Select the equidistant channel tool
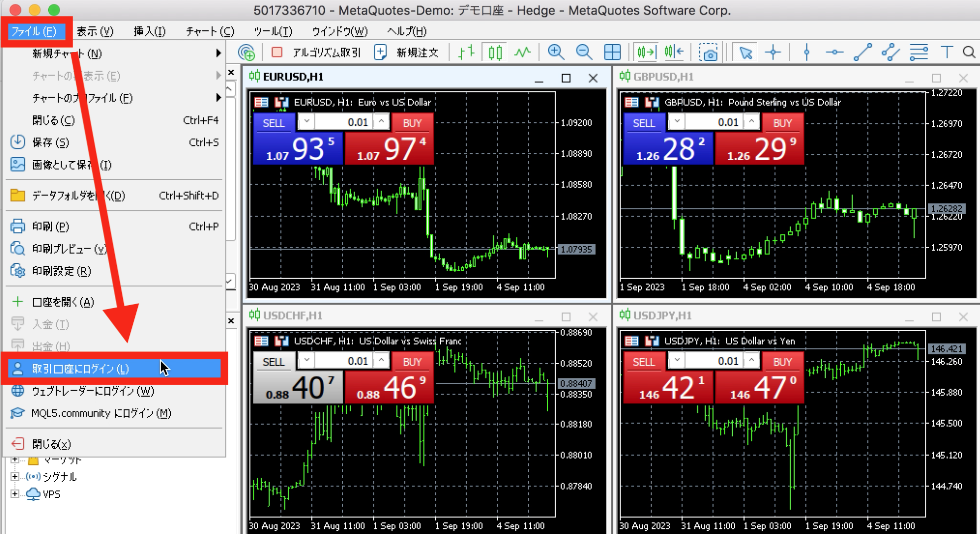The height and width of the screenshot is (534, 980). tap(890, 52)
